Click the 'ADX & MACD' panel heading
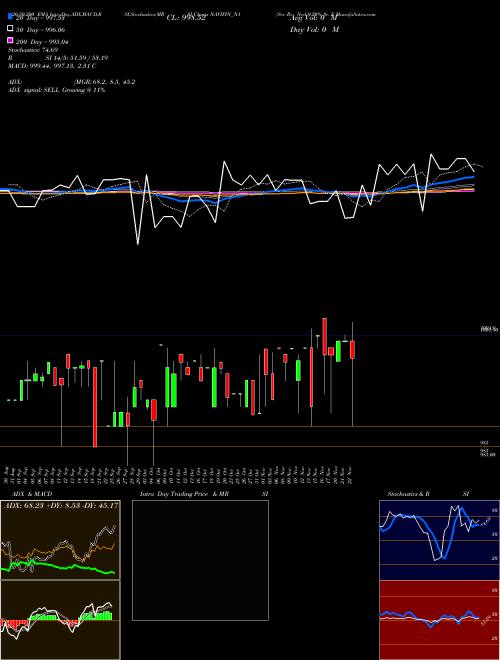The image size is (500, 660). (x=32, y=494)
